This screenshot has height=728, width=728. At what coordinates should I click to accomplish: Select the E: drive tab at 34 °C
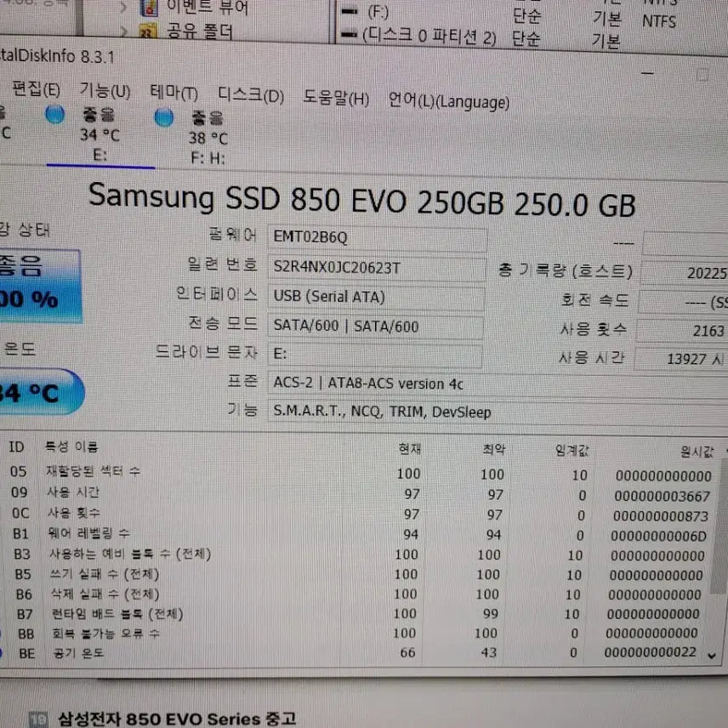point(100,134)
